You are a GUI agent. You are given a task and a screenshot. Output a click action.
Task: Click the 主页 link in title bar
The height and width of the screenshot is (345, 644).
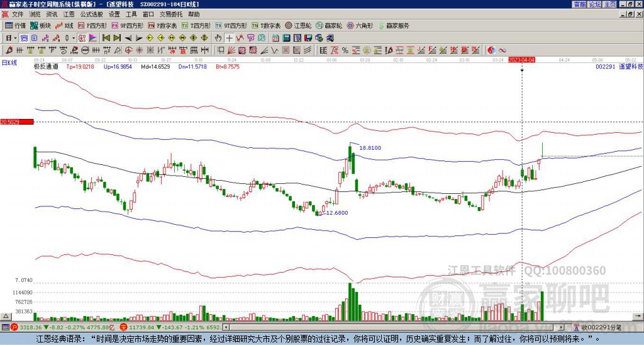click(610, 4)
